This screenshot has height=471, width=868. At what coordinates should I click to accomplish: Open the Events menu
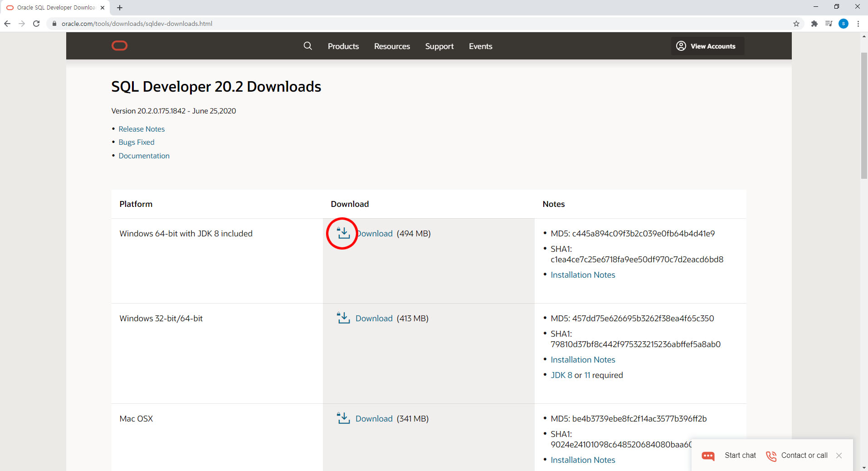pos(480,46)
